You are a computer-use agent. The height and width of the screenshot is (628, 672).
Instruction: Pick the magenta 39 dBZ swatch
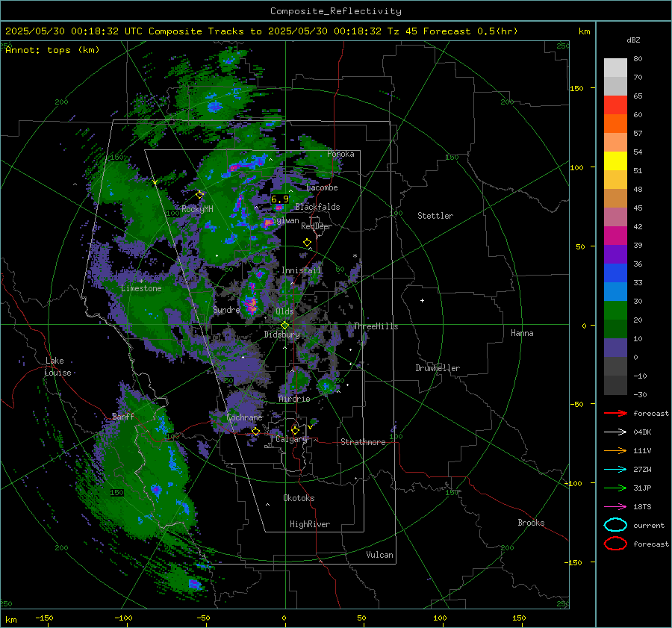coord(615,235)
